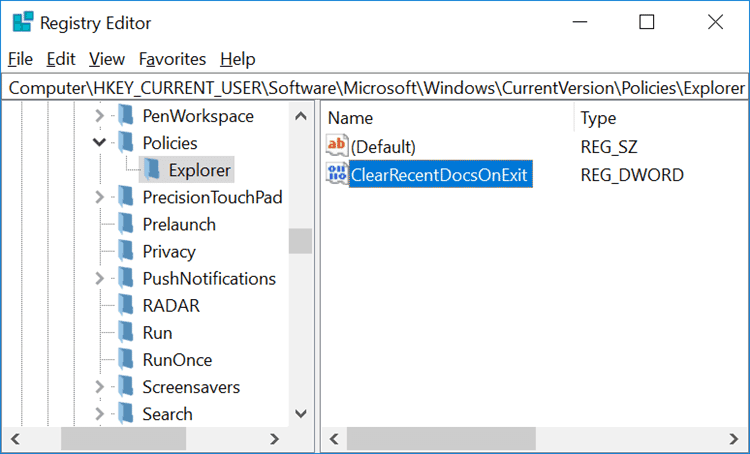
Task: Click the folder icon beside RunOnce
Action: [x=126, y=360]
